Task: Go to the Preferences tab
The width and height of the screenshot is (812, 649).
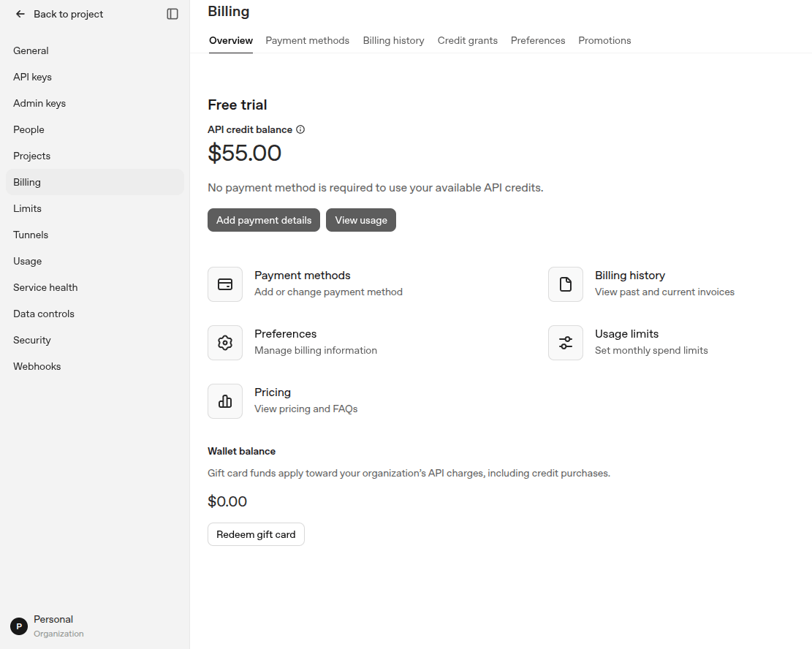Action: coord(538,40)
